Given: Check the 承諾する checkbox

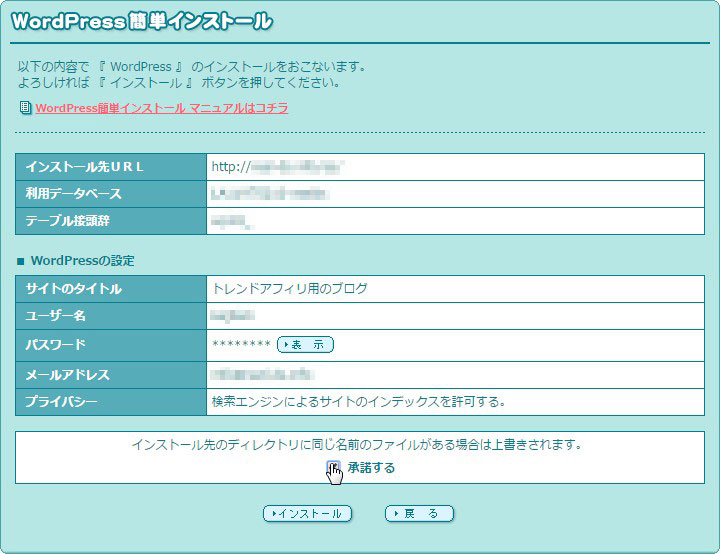Looking at the screenshot, I should [x=333, y=467].
